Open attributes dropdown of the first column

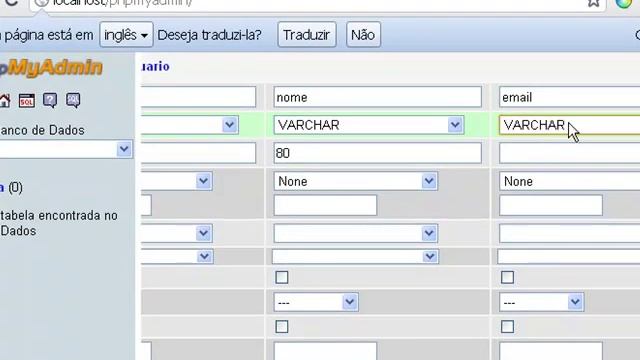tap(177, 257)
